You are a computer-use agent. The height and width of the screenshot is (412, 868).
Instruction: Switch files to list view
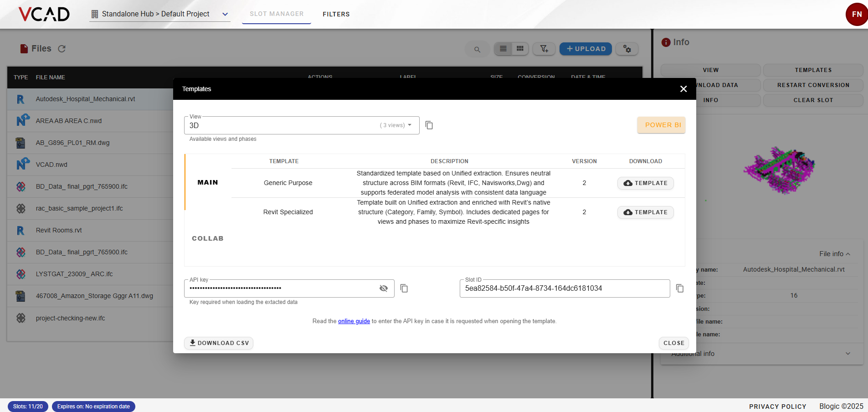point(503,49)
